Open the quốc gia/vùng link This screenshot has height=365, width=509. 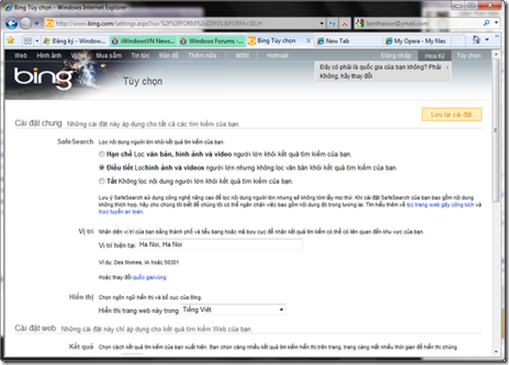(x=149, y=277)
